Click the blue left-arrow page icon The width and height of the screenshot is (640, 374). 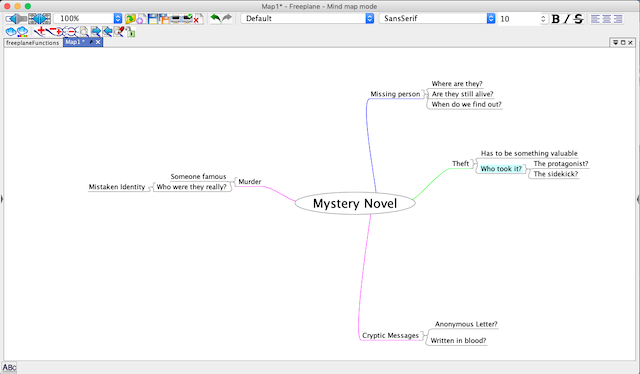pos(107,31)
